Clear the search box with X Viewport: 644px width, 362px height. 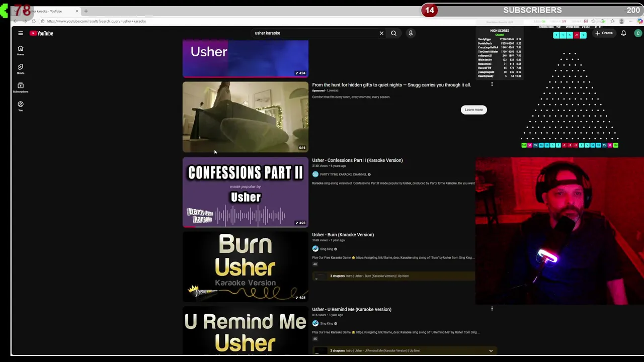tap(381, 33)
